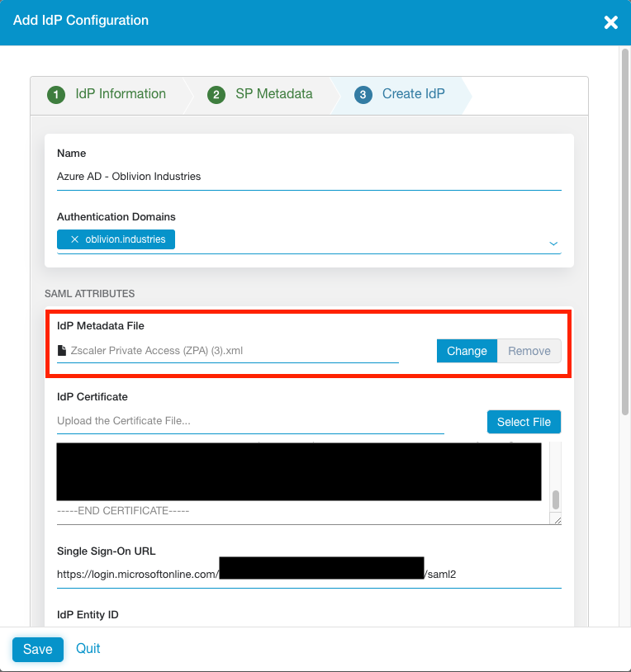Click the Quit link
The height and width of the screenshot is (672, 631).
click(x=88, y=648)
